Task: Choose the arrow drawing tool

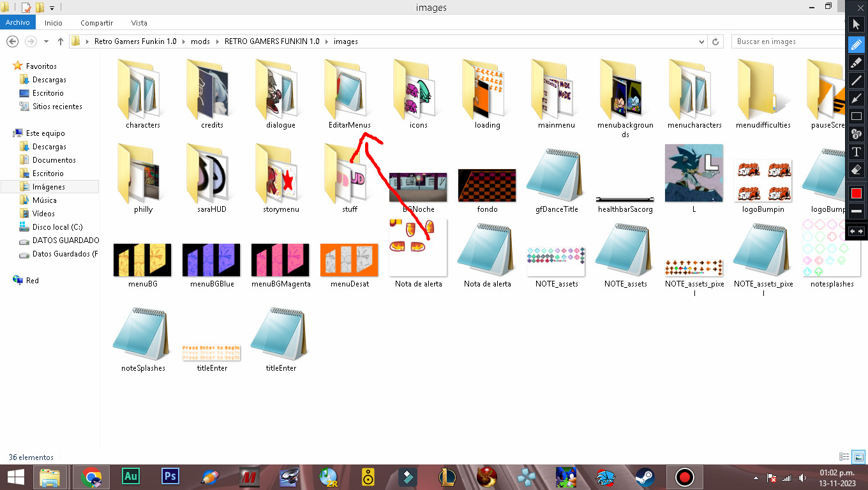Action: click(857, 98)
